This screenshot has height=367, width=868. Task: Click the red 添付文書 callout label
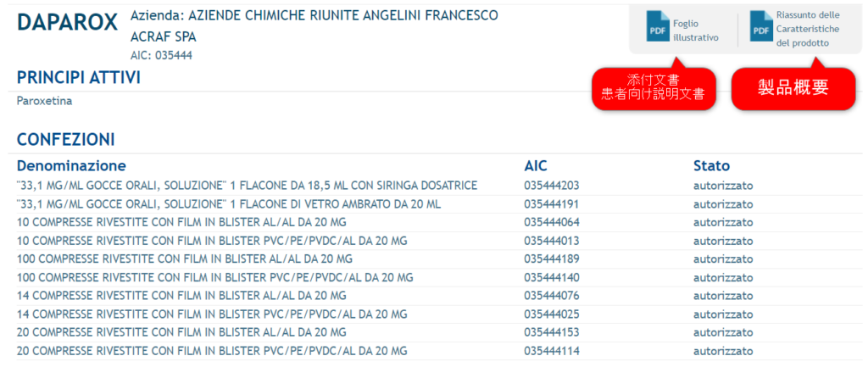[653, 86]
